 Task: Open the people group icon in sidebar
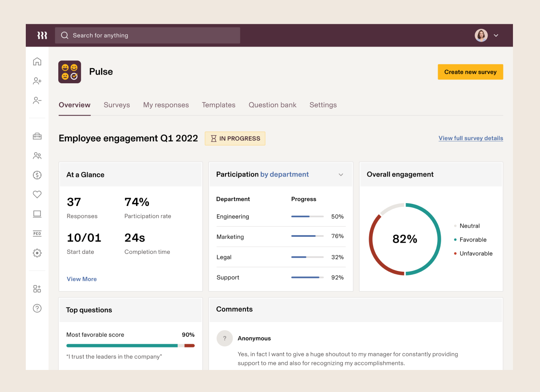pyautogui.click(x=37, y=156)
